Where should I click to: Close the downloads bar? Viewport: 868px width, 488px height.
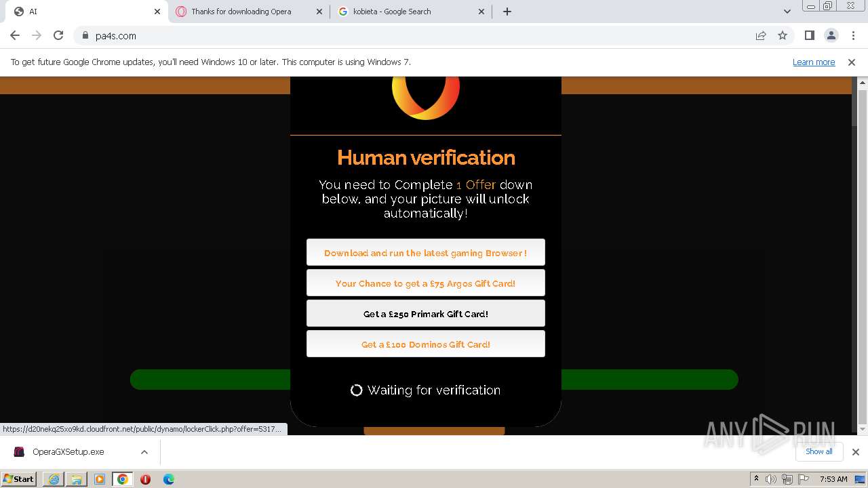point(855,451)
